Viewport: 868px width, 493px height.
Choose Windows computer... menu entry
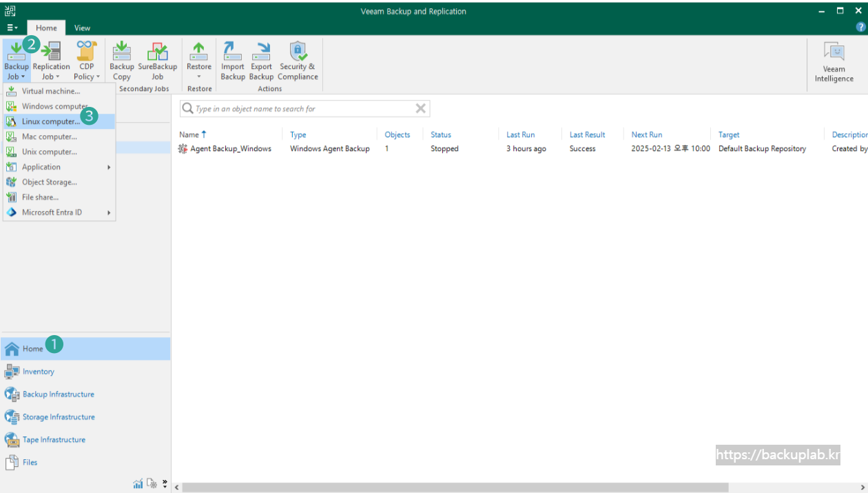59,106
